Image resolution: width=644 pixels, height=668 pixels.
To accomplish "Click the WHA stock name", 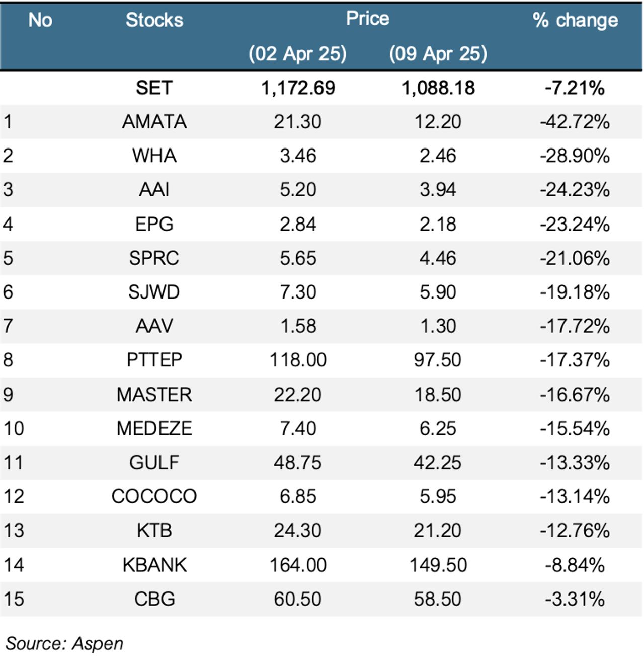I will 154,156.
